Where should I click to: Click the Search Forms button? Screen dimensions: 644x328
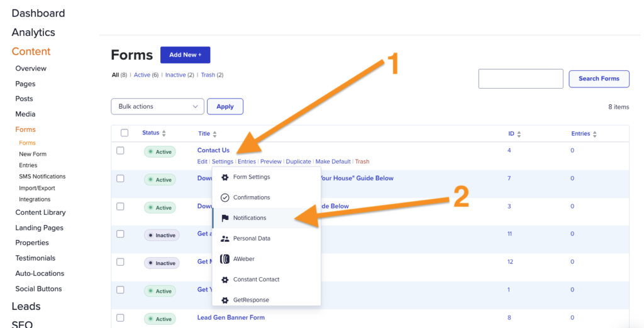599,79
